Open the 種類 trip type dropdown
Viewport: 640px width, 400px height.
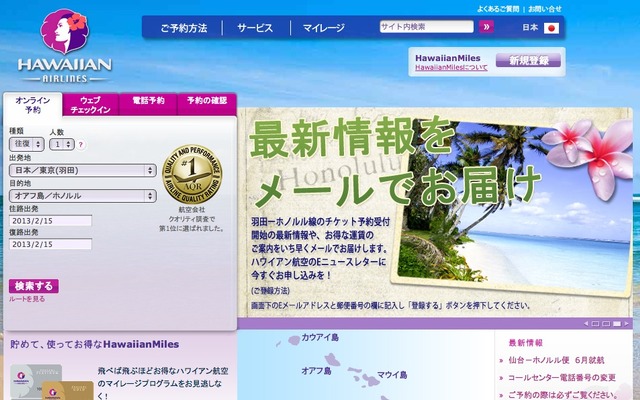pyautogui.click(x=27, y=144)
